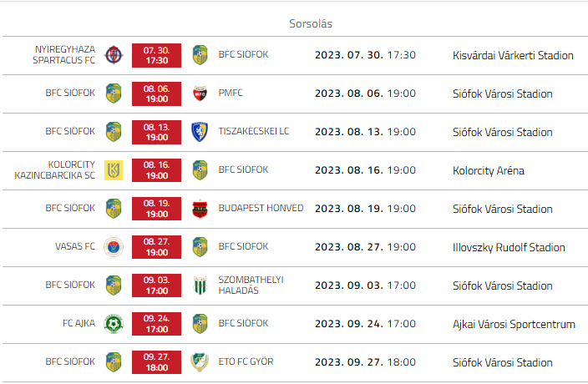588x384 pixels.
Task: Select the red 09.27. 18:00 match box
Action: [156, 362]
